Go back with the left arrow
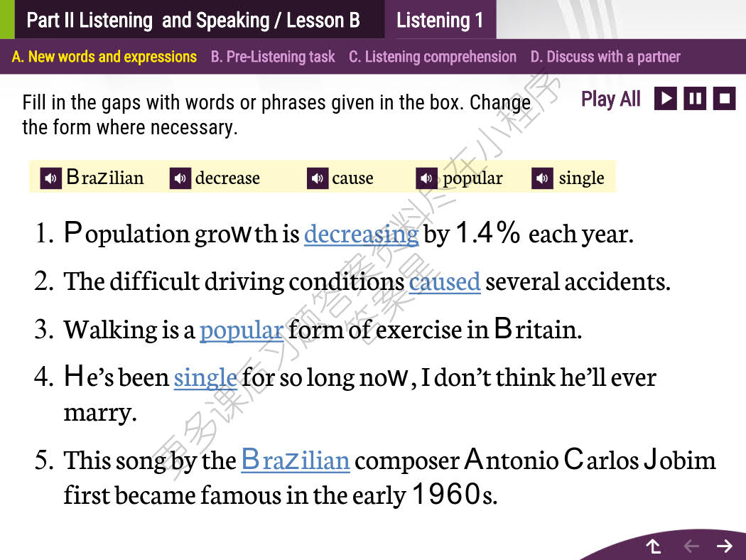Image resolution: width=746 pixels, height=560 pixels. pyautogui.click(x=691, y=546)
